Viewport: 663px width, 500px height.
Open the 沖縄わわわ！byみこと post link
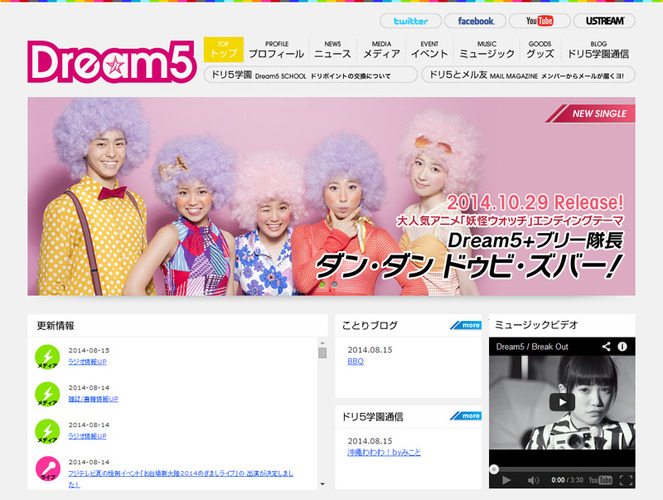click(x=384, y=452)
